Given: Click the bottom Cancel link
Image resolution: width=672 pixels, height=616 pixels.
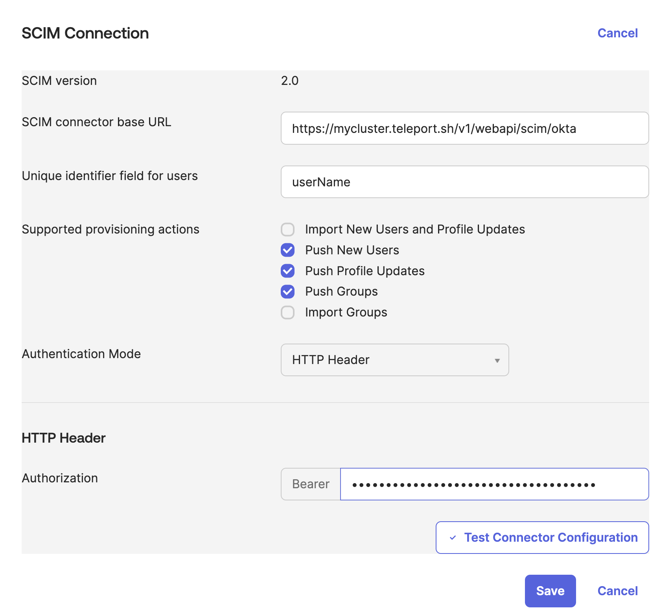Looking at the screenshot, I should pos(617,590).
